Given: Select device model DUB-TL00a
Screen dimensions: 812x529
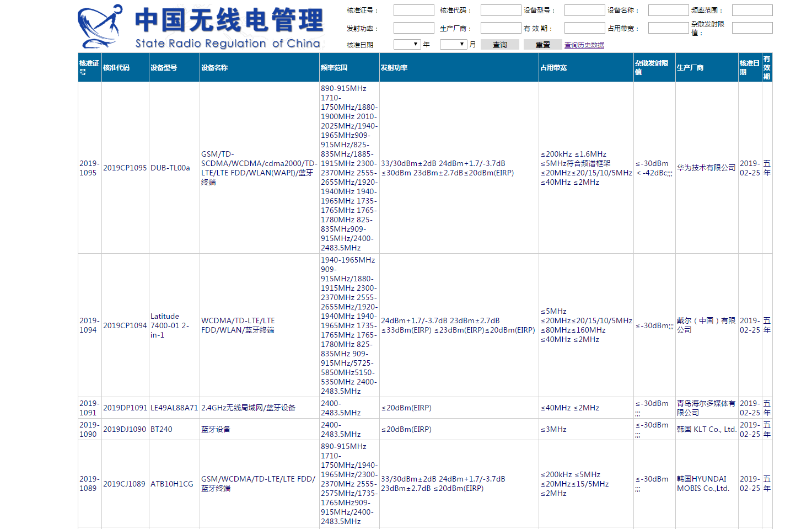Looking at the screenshot, I should [170, 168].
